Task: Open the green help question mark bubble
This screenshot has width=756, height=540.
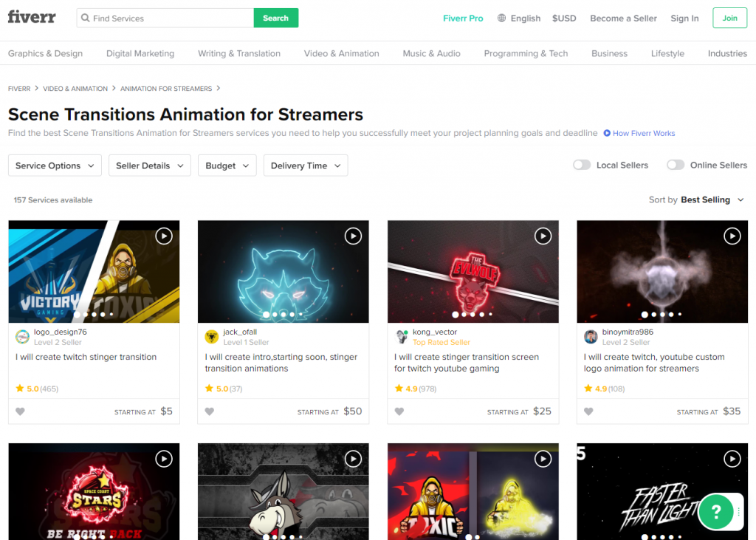Action: [x=715, y=511]
